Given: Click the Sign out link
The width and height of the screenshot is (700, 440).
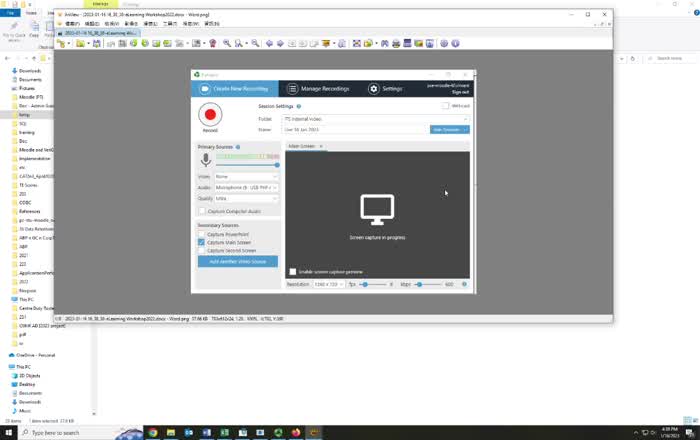Looking at the screenshot, I should tap(459, 92).
